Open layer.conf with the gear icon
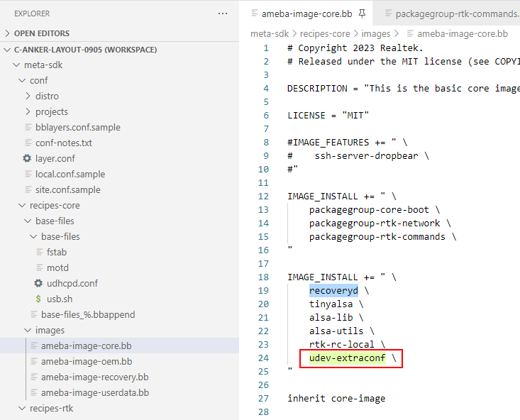Screen dimensions: 520x420 [x=55, y=158]
